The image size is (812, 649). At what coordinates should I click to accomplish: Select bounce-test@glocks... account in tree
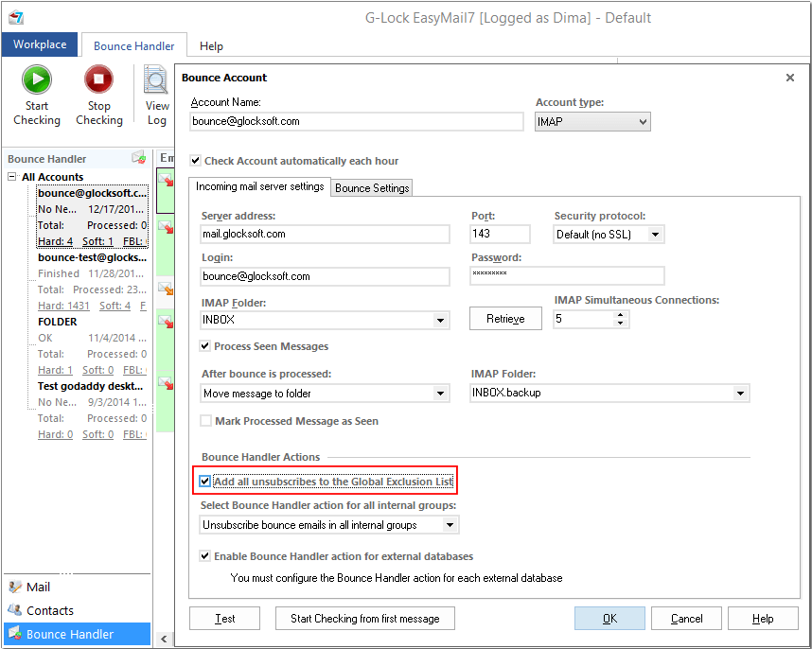[x=92, y=257]
